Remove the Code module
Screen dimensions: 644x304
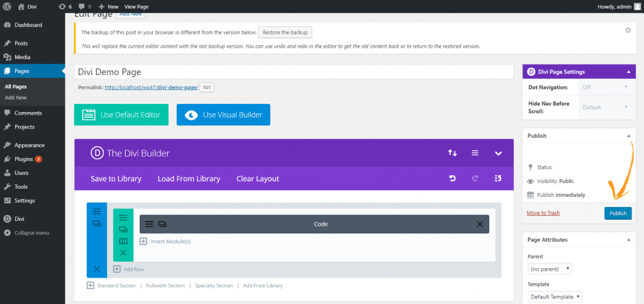pos(480,224)
